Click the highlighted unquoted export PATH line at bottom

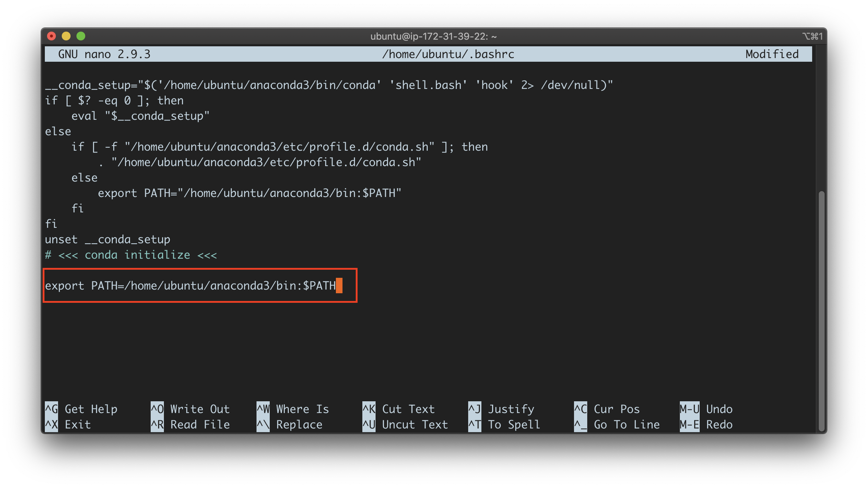pos(190,286)
